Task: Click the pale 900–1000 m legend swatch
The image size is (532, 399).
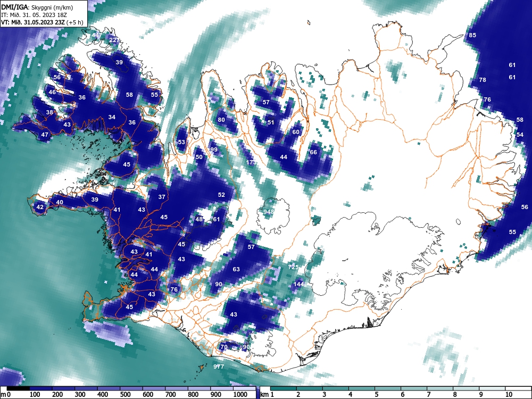Action: [222, 388]
